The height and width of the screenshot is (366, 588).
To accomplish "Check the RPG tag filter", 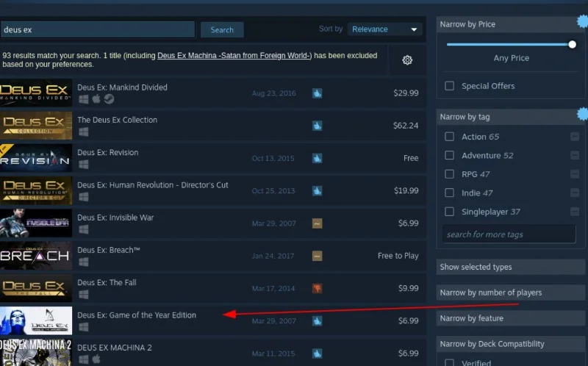I will (449, 174).
